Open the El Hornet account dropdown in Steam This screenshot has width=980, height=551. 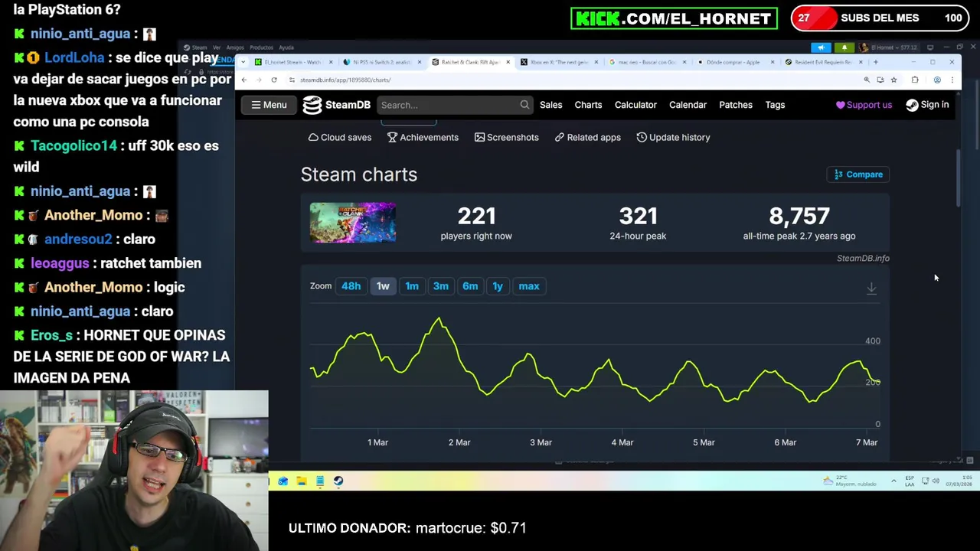(x=890, y=47)
